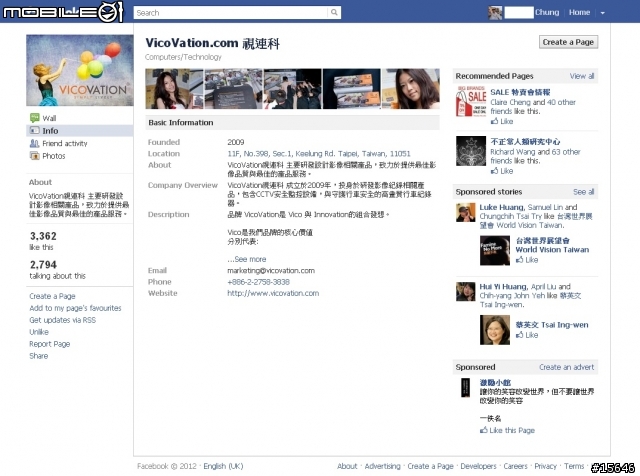Image resolution: width=640 pixels, height=476 pixels.
Task: Open Hui Yi Huang name link
Action: pos(503,287)
